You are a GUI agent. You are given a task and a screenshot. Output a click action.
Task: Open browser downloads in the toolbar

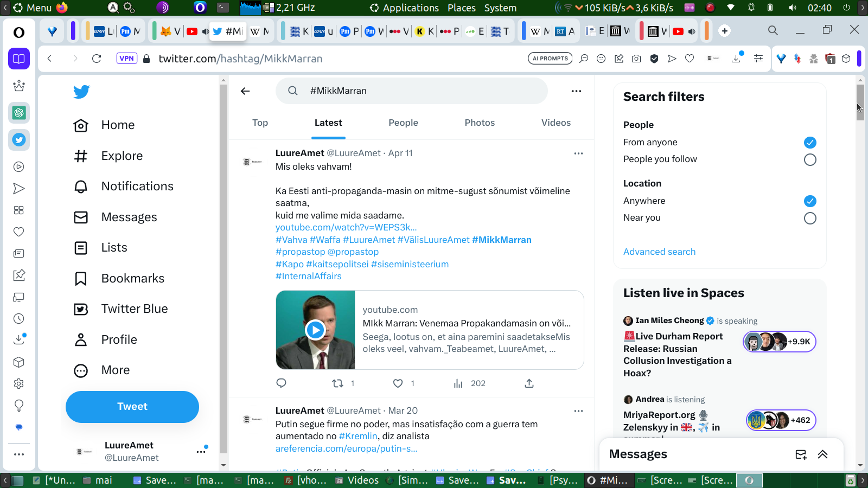(737, 57)
